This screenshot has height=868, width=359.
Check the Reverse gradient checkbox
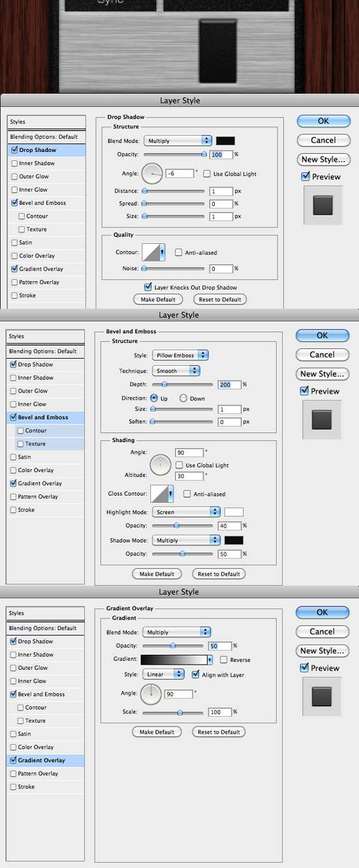[224, 659]
